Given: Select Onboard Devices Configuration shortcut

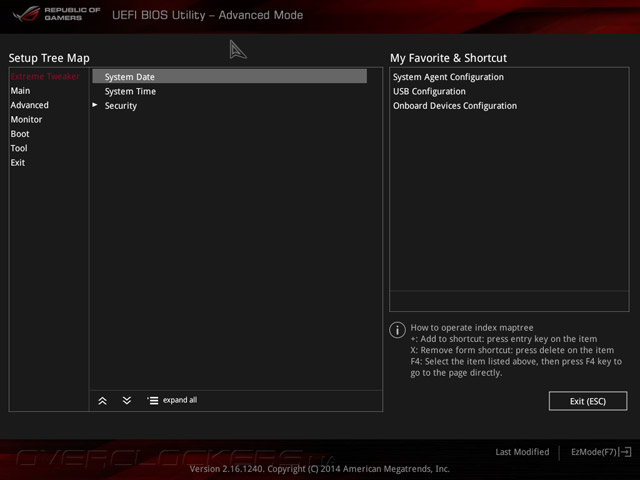Looking at the screenshot, I should point(455,106).
